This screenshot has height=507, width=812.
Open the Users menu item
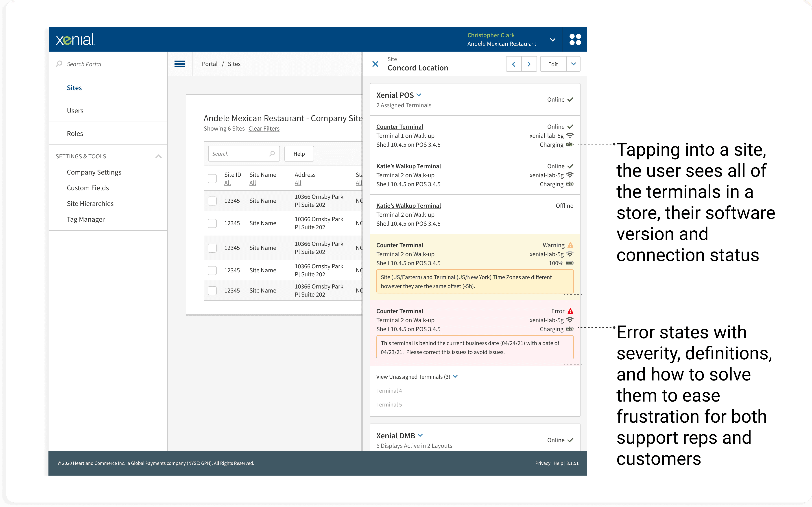point(75,111)
